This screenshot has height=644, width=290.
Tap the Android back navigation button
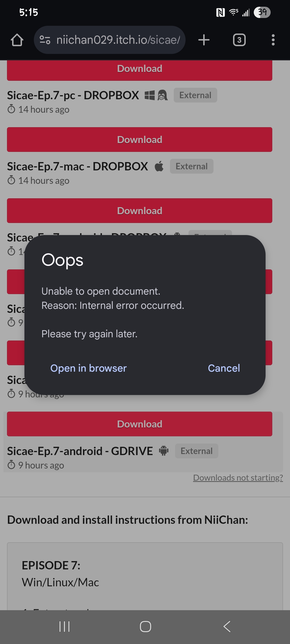(x=227, y=627)
